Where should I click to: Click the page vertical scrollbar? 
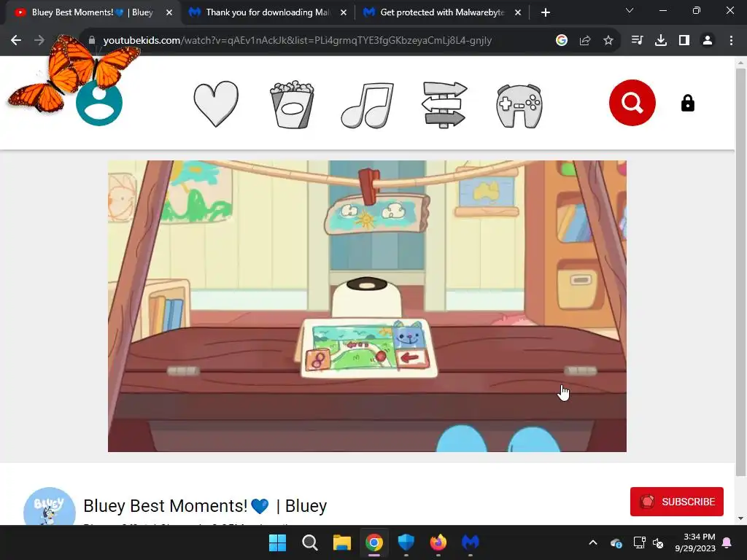pos(740,271)
